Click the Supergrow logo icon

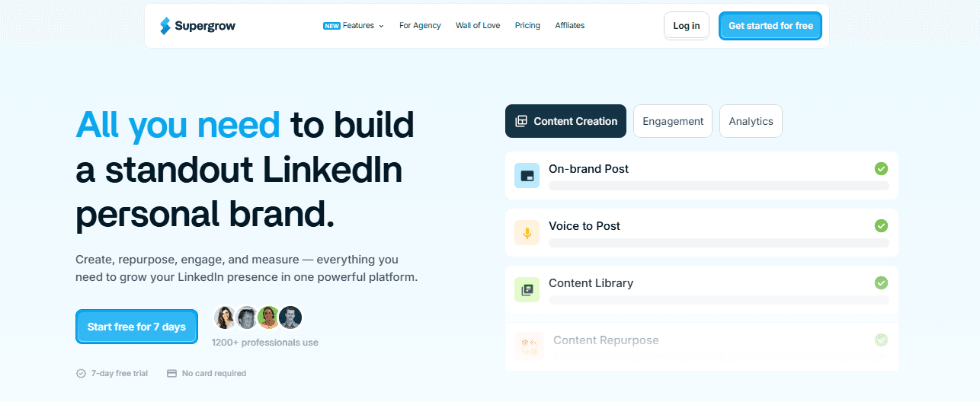(165, 26)
